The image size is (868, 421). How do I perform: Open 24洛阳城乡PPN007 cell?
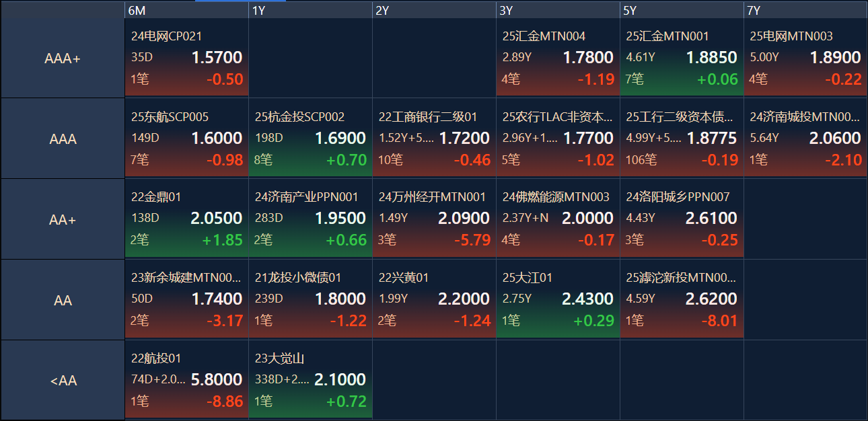point(682,219)
